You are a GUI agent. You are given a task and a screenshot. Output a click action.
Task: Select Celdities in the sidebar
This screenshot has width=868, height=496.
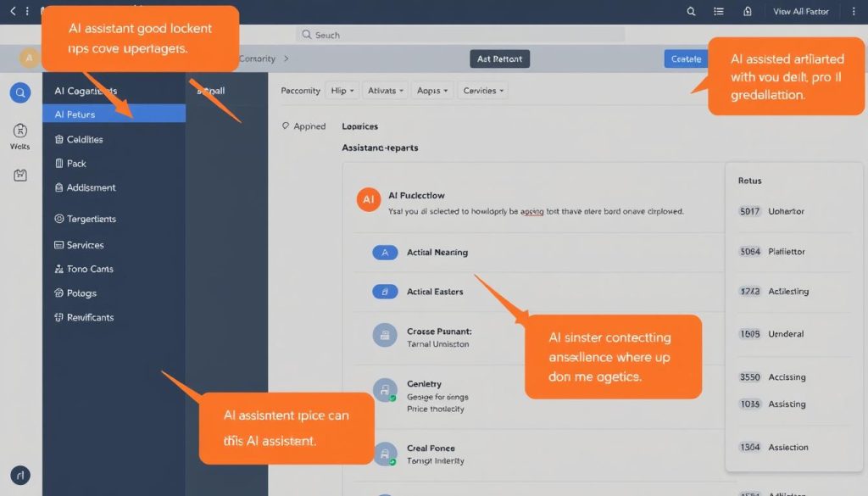click(x=84, y=140)
